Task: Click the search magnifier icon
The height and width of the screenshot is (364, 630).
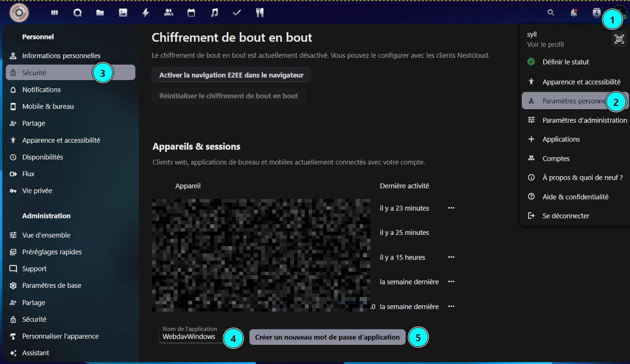Action: point(551,13)
